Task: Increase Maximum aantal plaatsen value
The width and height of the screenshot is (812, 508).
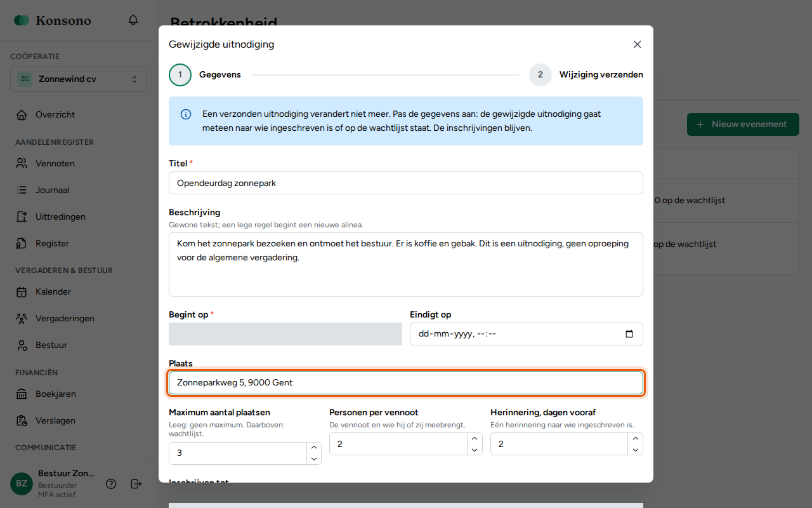Action: click(313, 448)
